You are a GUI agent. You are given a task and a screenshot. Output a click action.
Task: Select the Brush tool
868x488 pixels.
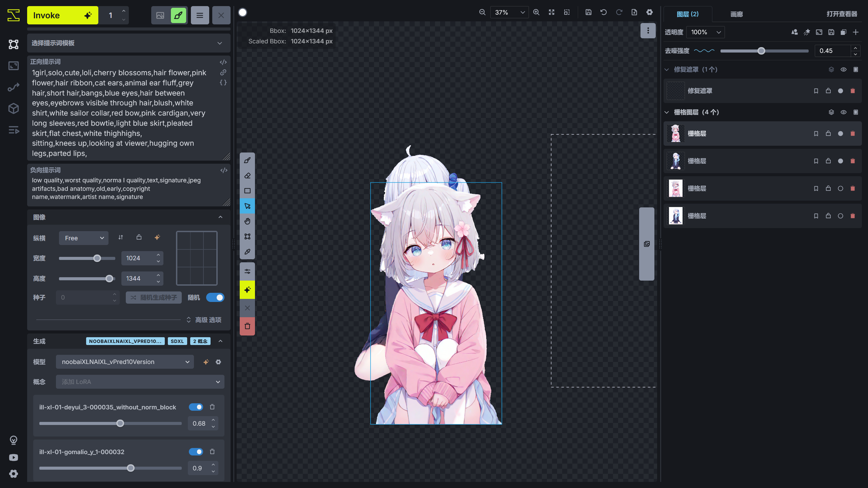coord(247,160)
